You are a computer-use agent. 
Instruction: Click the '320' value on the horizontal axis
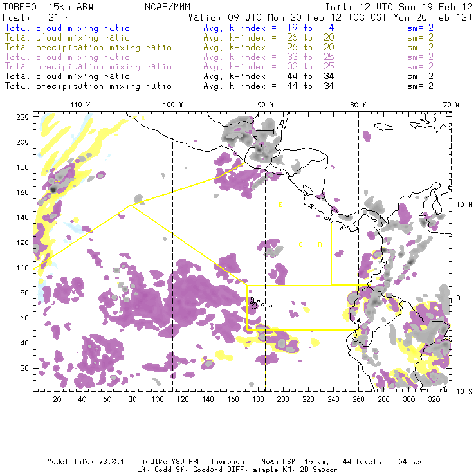(x=434, y=399)
